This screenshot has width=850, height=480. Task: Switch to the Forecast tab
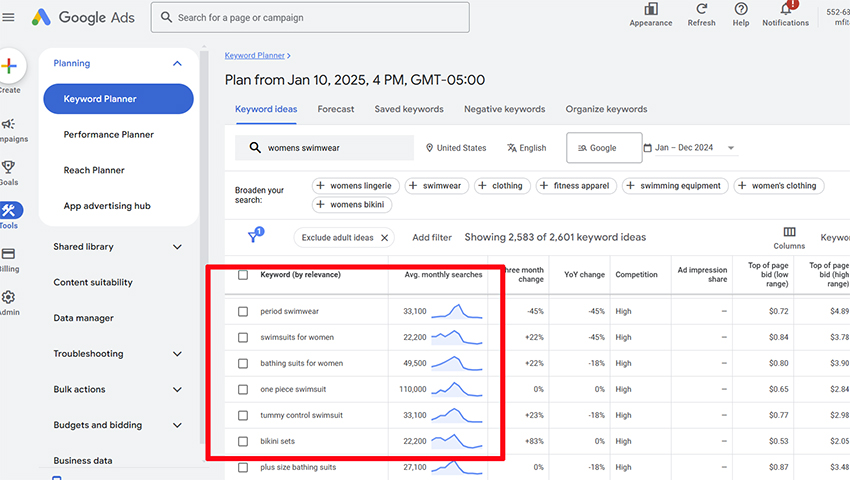(x=336, y=109)
